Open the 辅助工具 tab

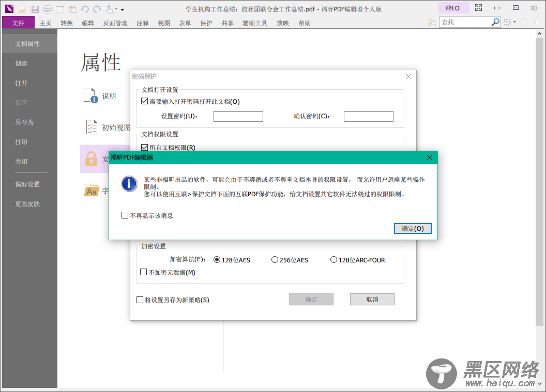255,23
